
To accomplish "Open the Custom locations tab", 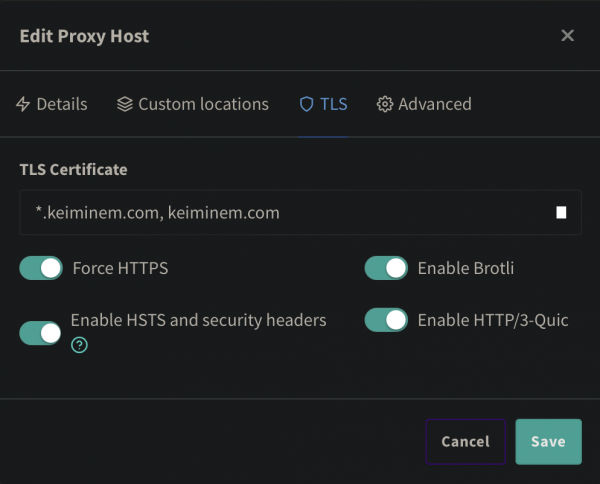I will pyautogui.click(x=203, y=104).
